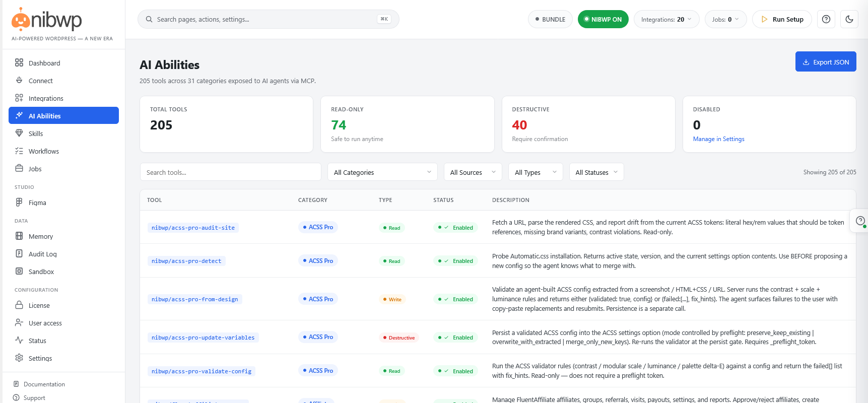Click the nibwp robot logo icon

click(x=21, y=19)
